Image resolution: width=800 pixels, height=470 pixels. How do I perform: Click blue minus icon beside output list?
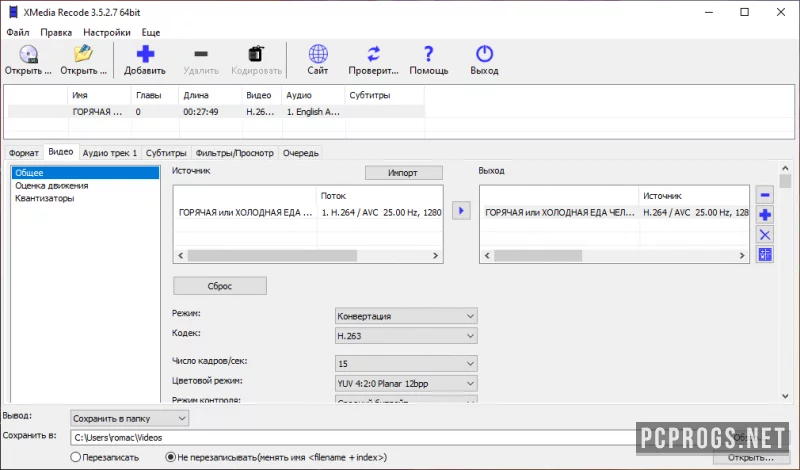(x=765, y=195)
